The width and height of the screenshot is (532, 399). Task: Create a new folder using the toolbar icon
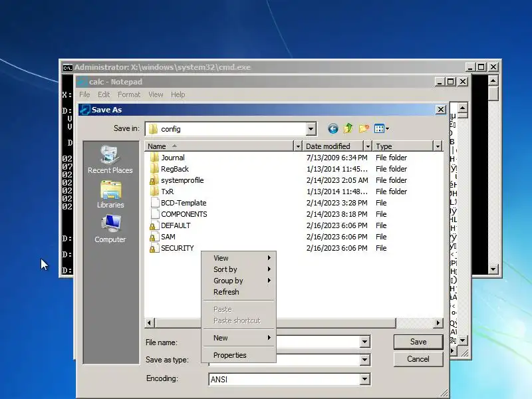364,128
